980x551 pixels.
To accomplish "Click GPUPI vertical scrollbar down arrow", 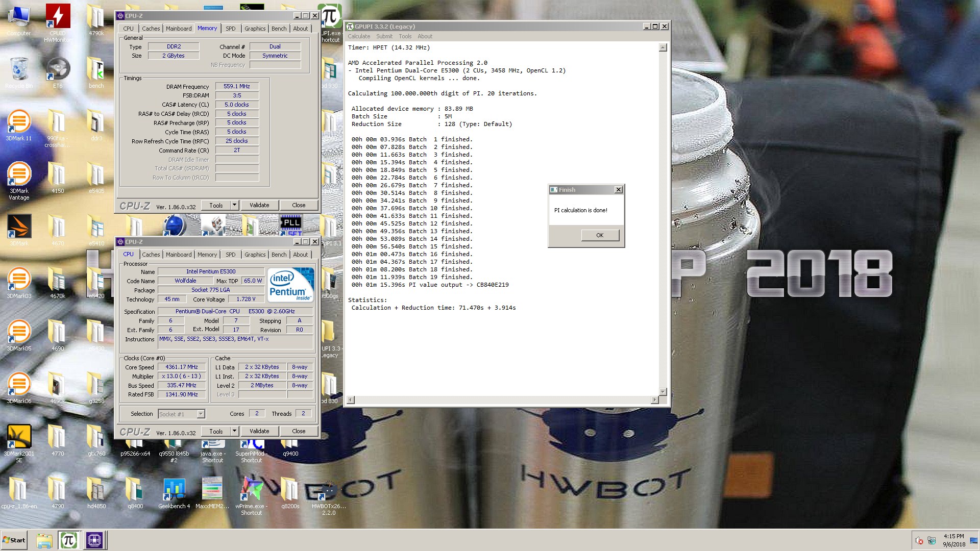I will (663, 392).
